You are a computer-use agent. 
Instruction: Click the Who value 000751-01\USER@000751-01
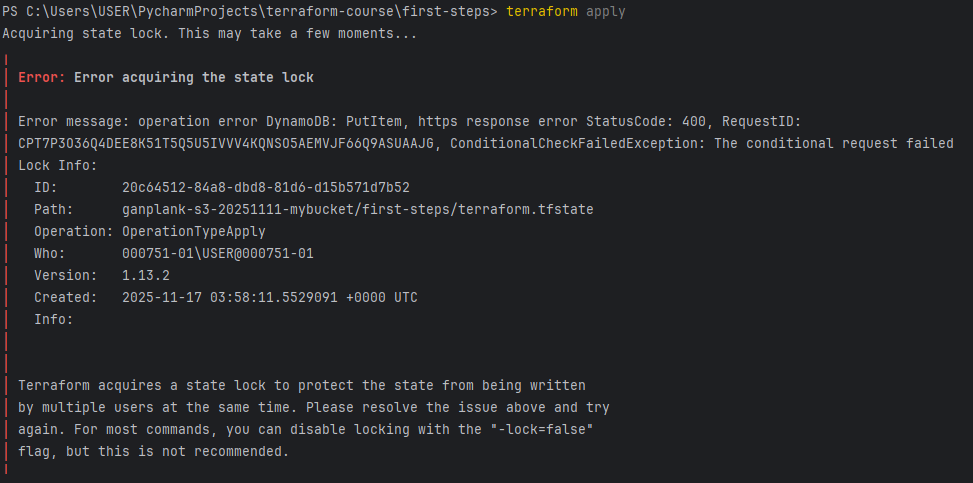click(218, 253)
